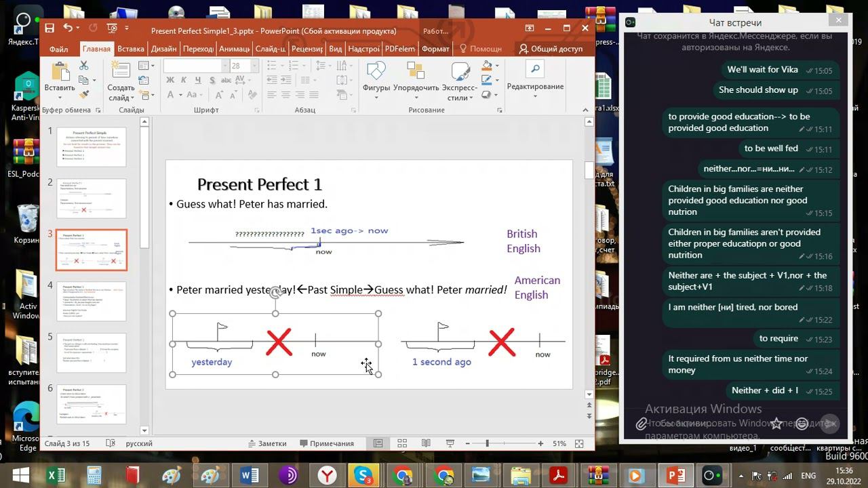Open the Рецензирование ribbon tab
The height and width of the screenshot is (488, 868).
point(307,49)
